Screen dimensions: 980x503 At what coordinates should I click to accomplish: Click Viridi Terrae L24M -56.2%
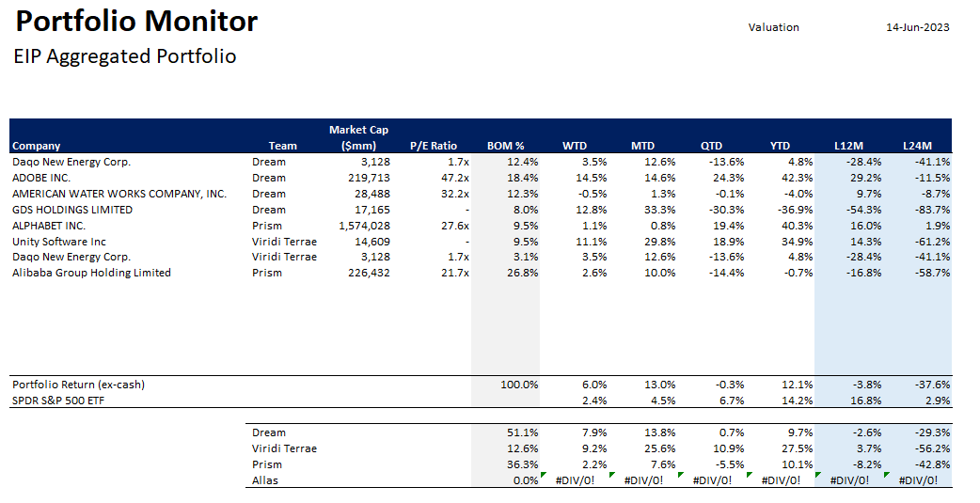(x=931, y=448)
